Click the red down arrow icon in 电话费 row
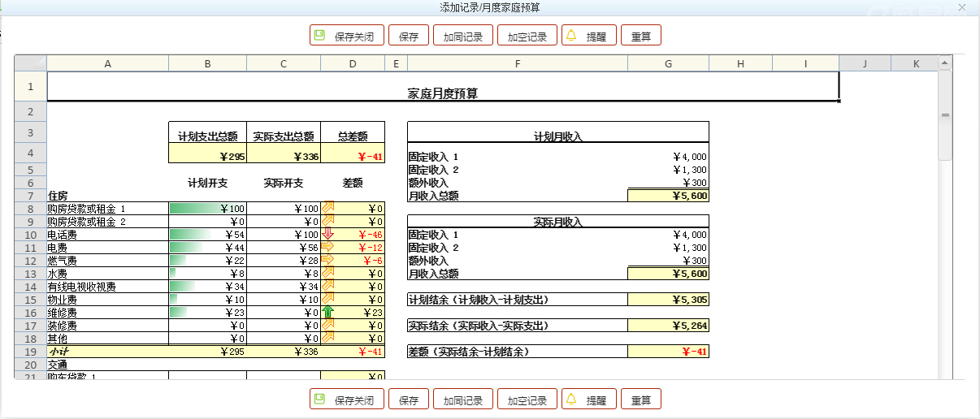 tap(328, 235)
